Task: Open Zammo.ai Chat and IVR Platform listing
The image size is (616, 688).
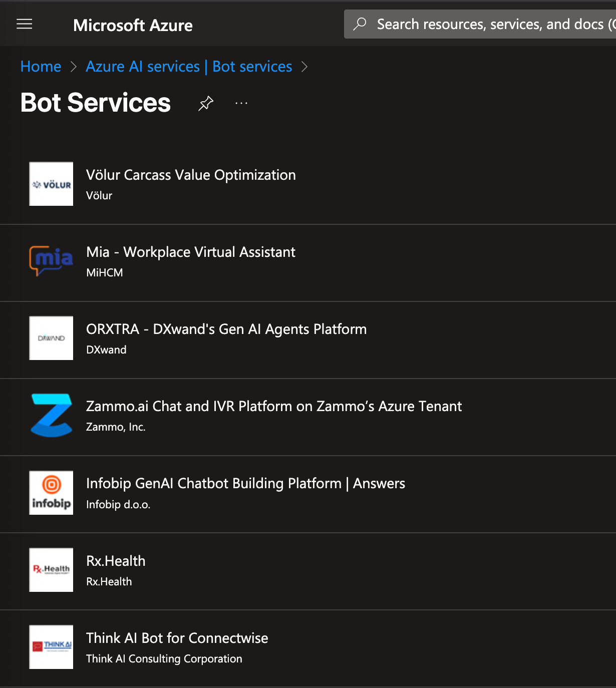Action: (x=274, y=406)
